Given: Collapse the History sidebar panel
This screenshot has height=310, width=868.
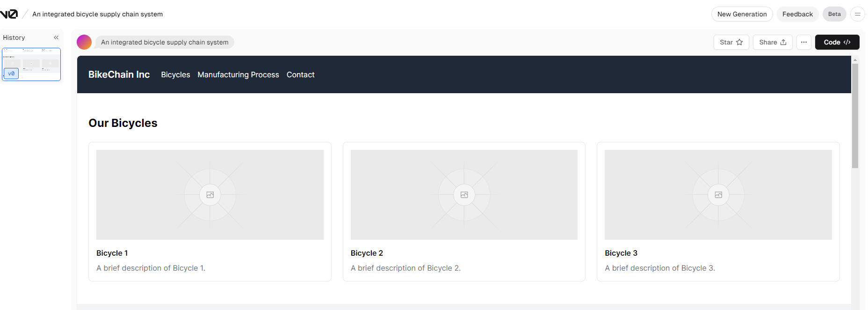Looking at the screenshot, I should [56, 37].
